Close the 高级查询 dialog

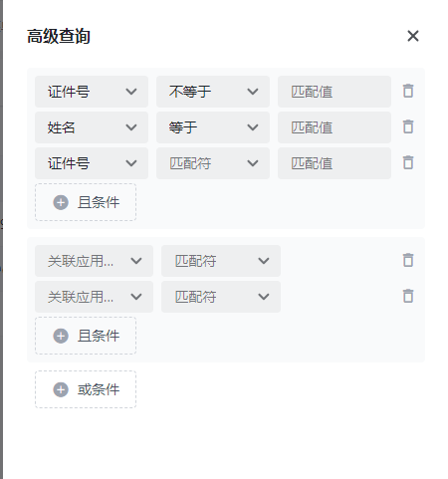pos(413,36)
